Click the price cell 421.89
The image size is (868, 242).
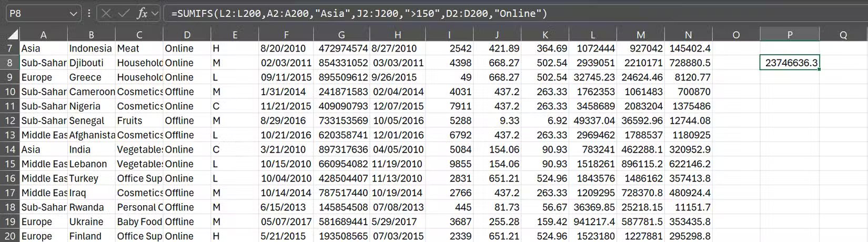(497, 48)
